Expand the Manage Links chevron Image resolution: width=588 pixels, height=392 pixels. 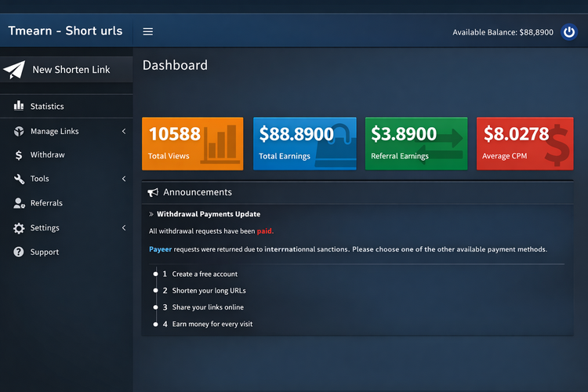(x=124, y=131)
